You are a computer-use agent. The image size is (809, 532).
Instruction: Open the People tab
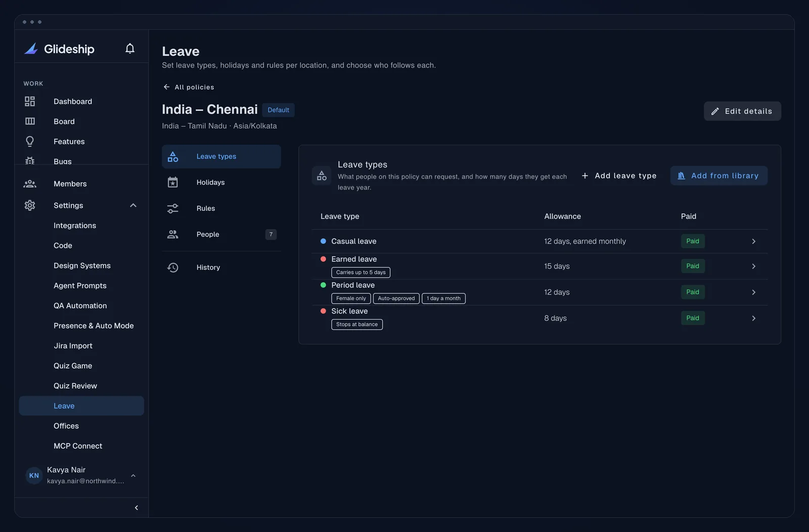click(x=221, y=234)
